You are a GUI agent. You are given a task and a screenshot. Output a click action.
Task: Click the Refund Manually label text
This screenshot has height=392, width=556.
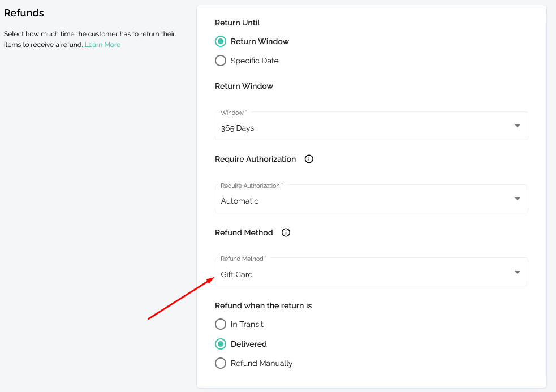click(x=261, y=363)
